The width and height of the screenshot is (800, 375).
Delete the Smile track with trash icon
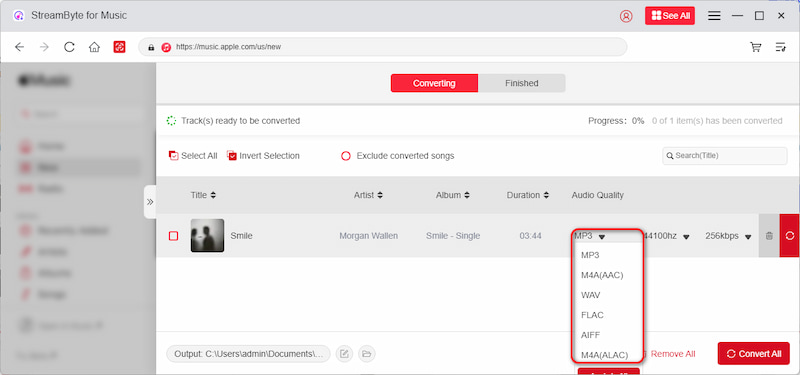click(769, 236)
